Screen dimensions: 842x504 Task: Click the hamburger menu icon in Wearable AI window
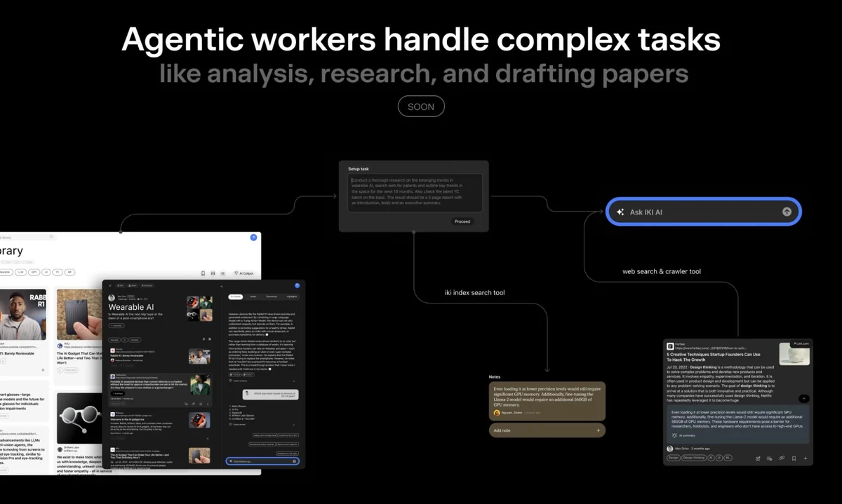click(109, 285)
